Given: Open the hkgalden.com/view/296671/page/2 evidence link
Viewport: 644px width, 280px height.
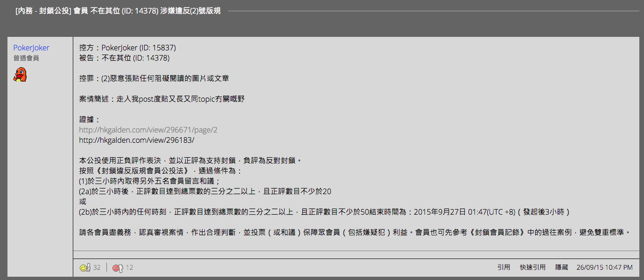Looking at the screenshot, I should 148,130.
